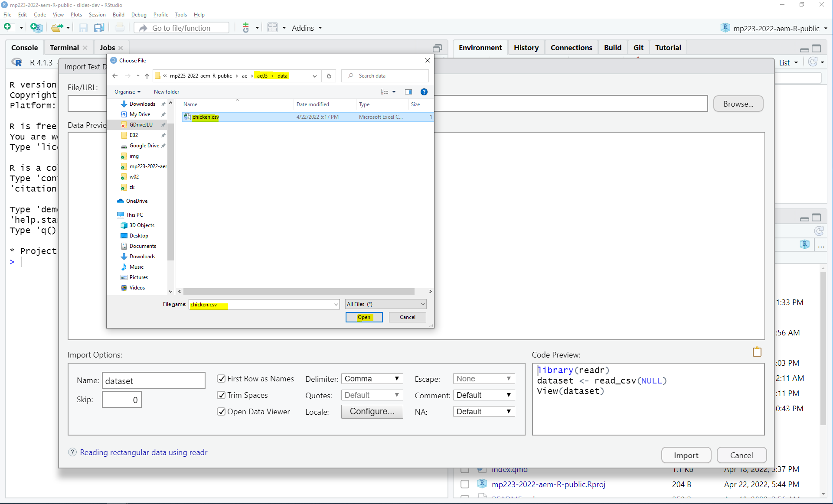833x504 pixels.
Task: Expand the All Files type dropdown
Action: (x=385, y=304)
